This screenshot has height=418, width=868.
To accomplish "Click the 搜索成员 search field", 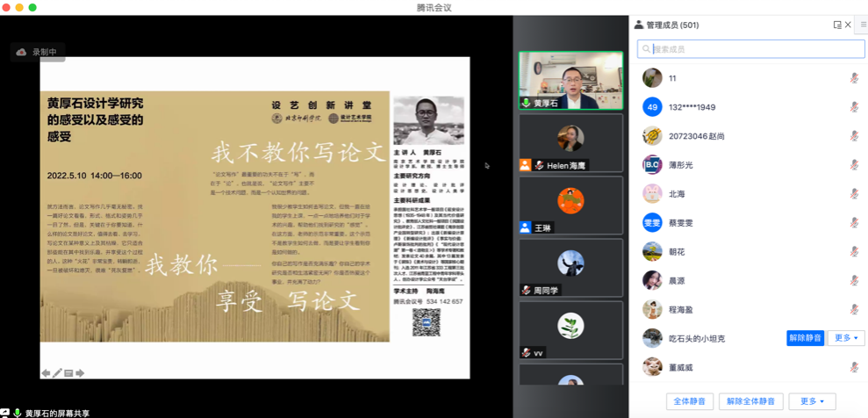I will coord(750,49).
